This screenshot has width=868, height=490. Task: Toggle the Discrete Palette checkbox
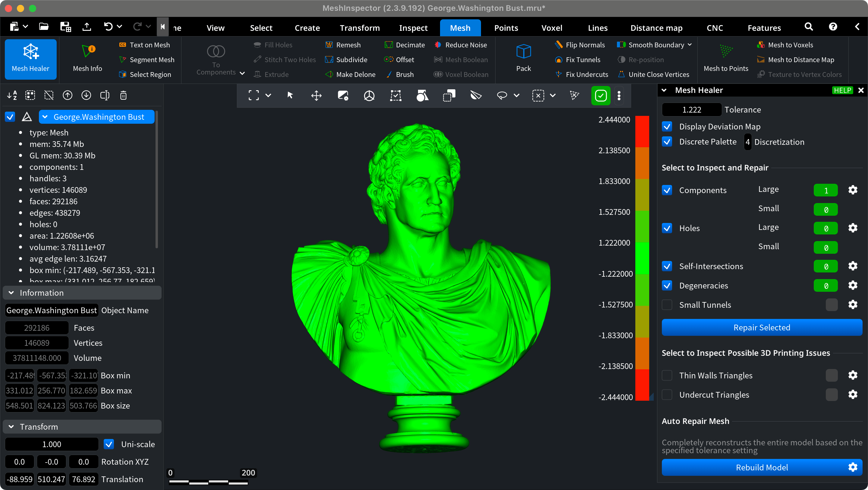(x=668, y=142)
